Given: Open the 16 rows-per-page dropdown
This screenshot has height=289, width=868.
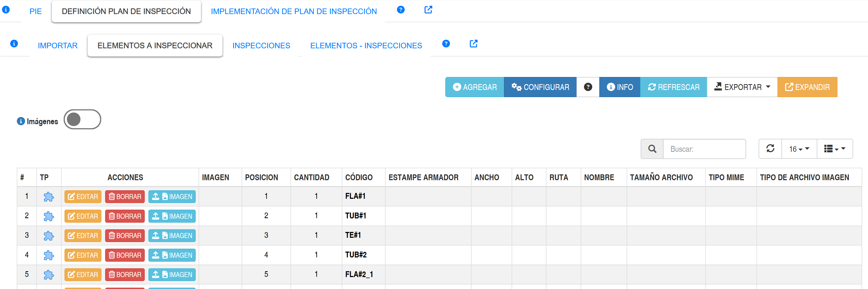Looking at the screenshot, I should 799,149.
